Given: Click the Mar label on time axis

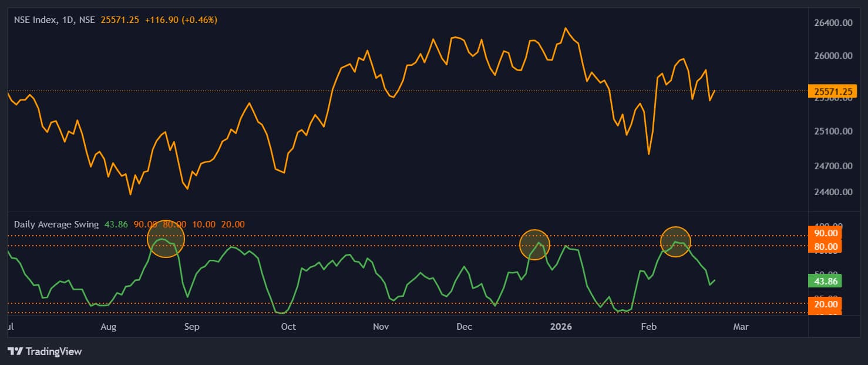Looking at the screenshot, I should point(741,327).
